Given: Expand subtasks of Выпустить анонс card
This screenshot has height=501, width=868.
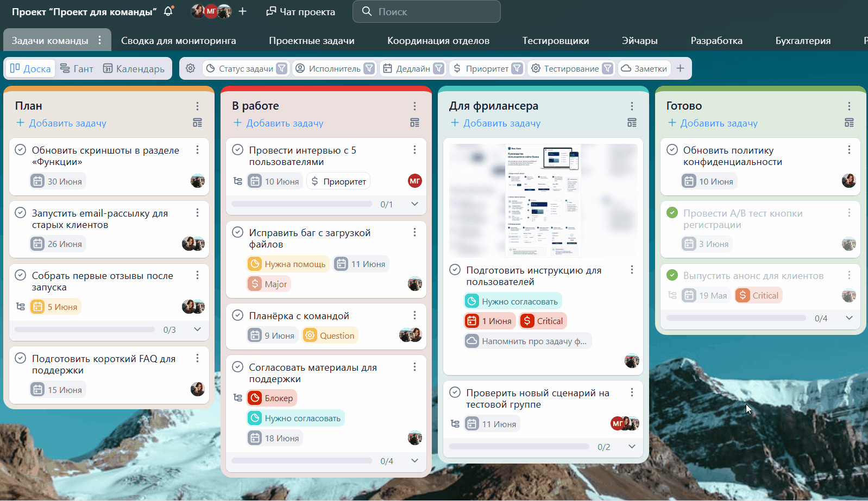Looking at the screenshot, I should pos(849,318).
